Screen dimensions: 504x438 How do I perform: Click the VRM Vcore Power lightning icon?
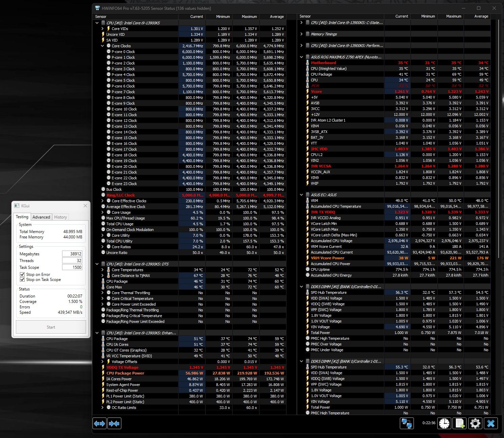click(307, 258)
